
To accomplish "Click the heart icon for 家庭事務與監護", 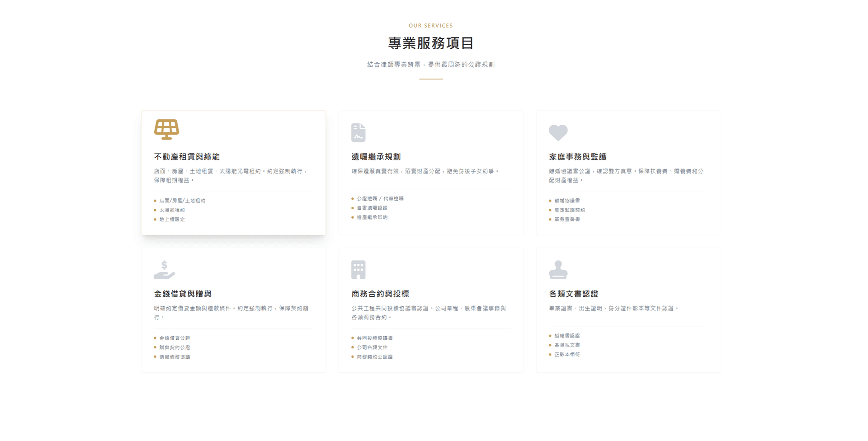I will pyautogui.click(x=558, y=132).
